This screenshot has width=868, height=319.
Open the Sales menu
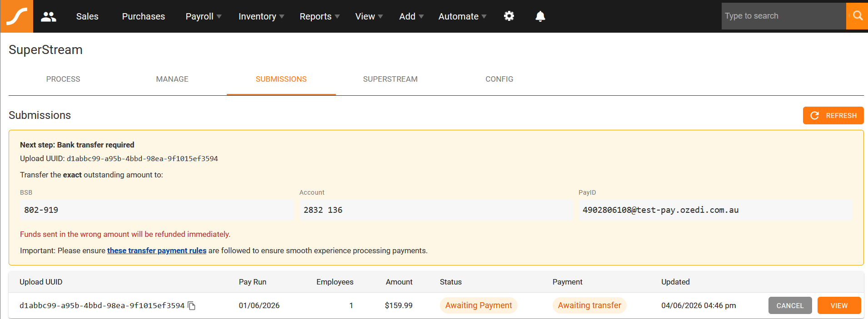tap(87, 16)
